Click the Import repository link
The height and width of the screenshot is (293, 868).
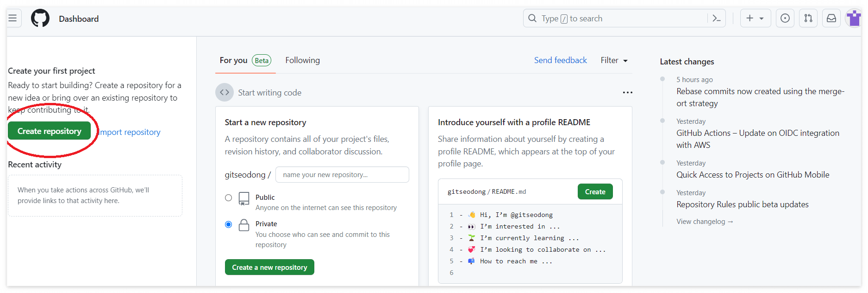pyautogui.click(x=129, y=132)
